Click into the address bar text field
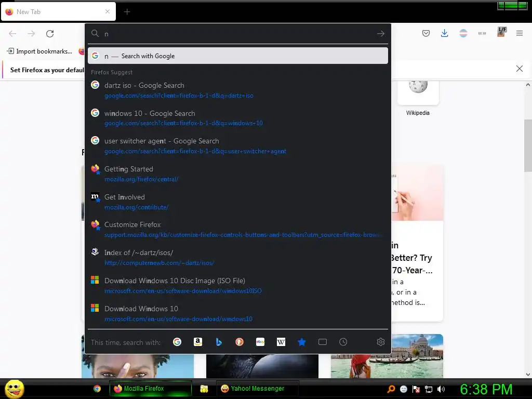The height and width of the screenshot is (399, 532). click(237, 34)
